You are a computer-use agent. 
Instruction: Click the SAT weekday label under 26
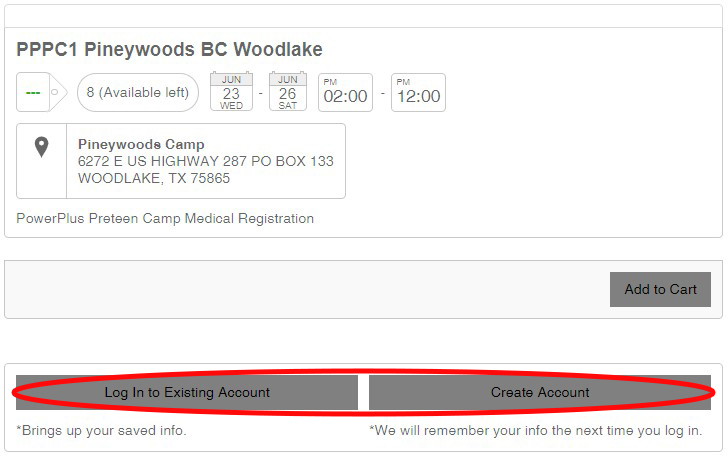[288, 106]
